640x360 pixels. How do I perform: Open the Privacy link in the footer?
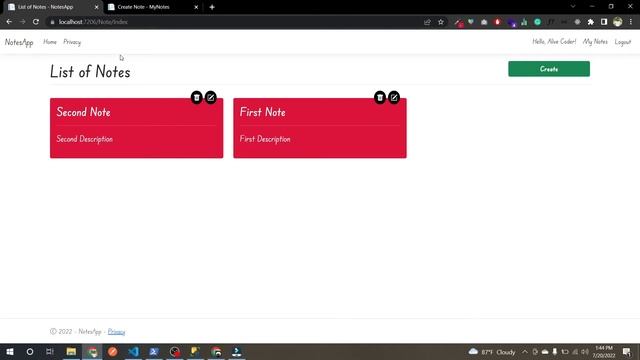116,331
